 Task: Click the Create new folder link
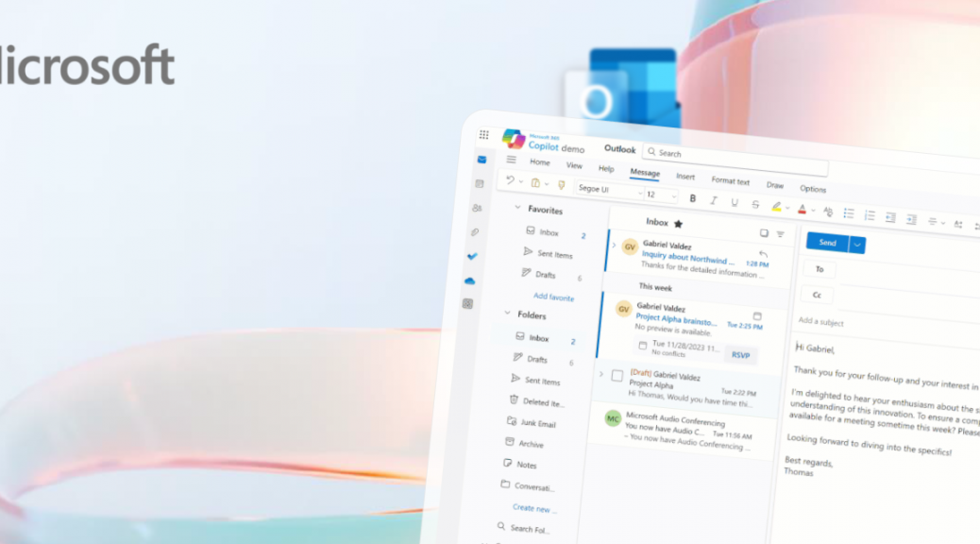[x=533, y=508]
